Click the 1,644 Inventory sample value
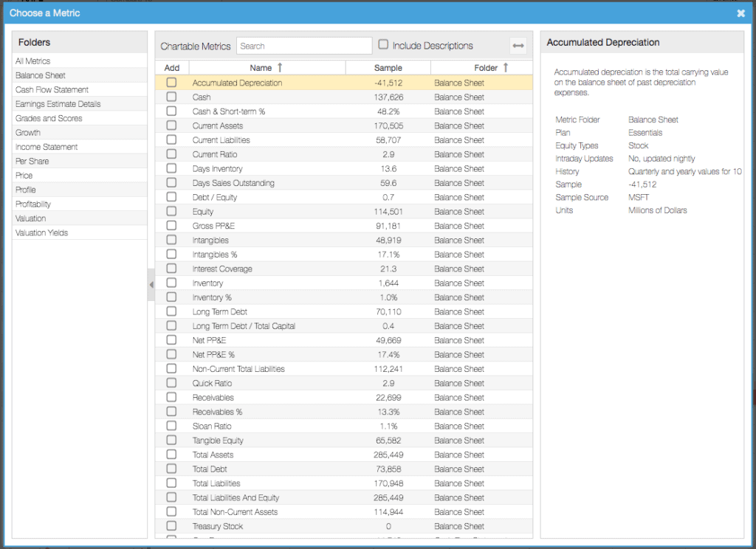756x549 pixels. 388,283
